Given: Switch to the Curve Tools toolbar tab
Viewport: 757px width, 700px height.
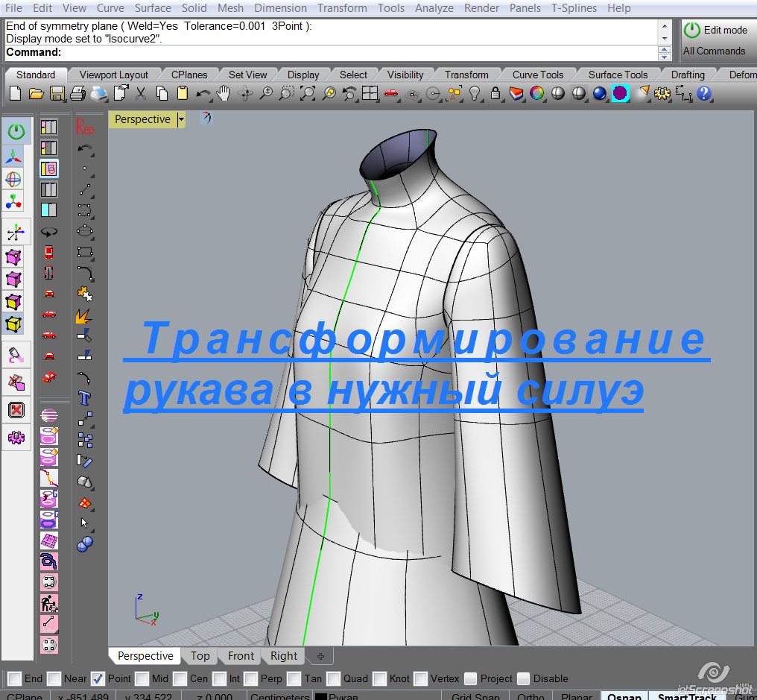Looking at the screenshot, I should pyautogui.click(x=537, y=75).
